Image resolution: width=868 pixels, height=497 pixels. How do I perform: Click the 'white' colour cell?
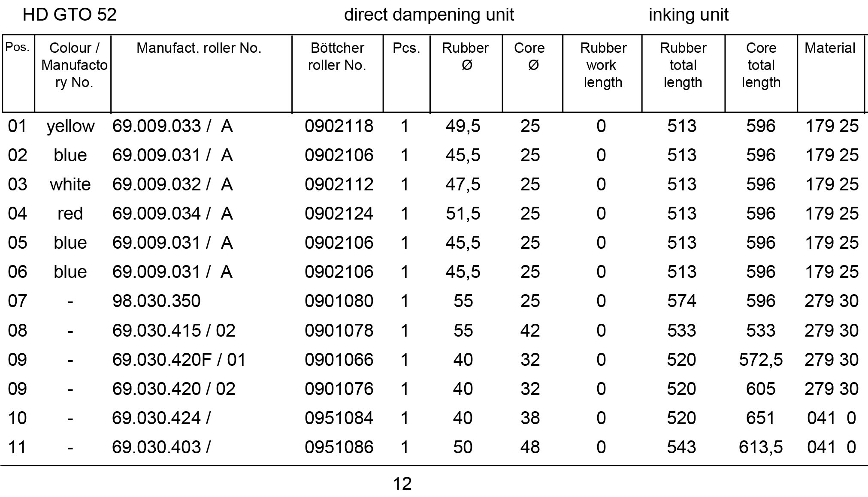pyautogui.click(x=70, y=184)
